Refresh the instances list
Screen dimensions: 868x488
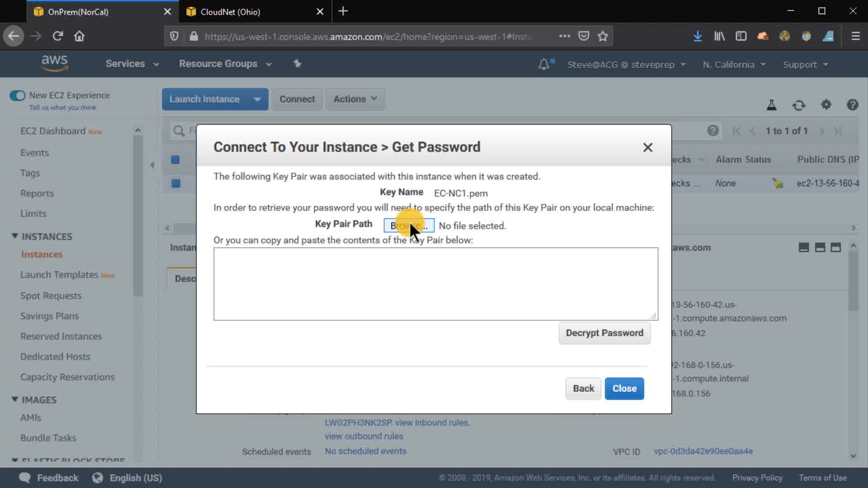point(799,105)
